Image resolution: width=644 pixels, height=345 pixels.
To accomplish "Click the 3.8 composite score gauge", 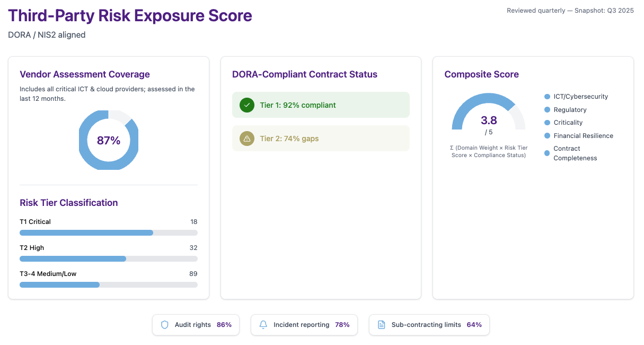I will 489,113.
